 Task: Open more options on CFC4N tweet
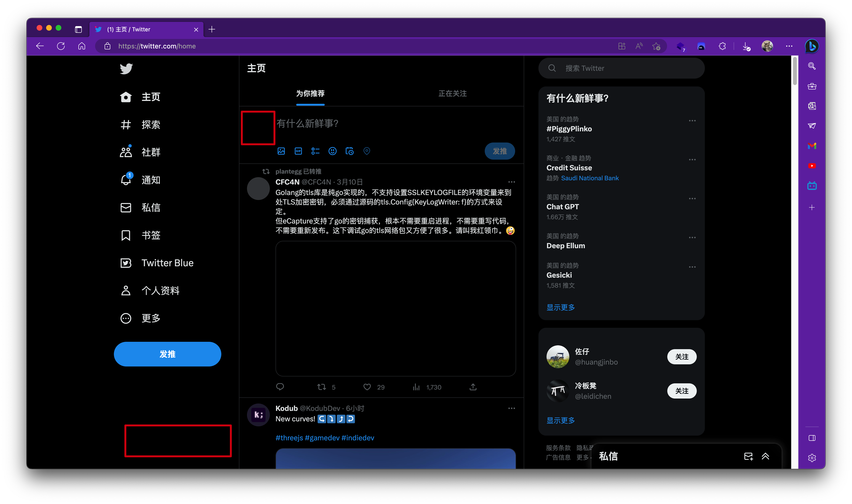pos(512,182)
